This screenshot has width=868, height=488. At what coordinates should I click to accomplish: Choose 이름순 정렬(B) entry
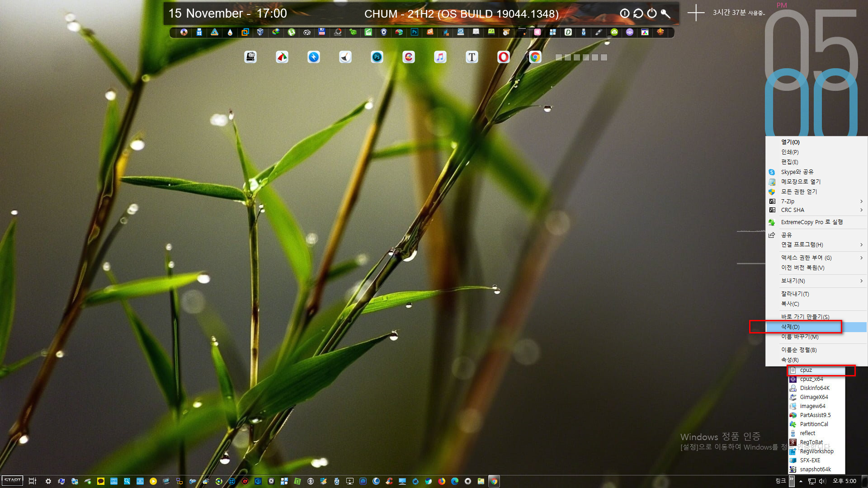pos(816,350)
